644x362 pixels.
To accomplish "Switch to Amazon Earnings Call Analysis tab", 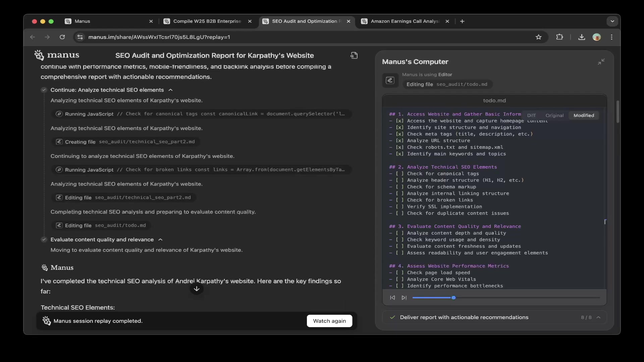I will pos(405,21).
